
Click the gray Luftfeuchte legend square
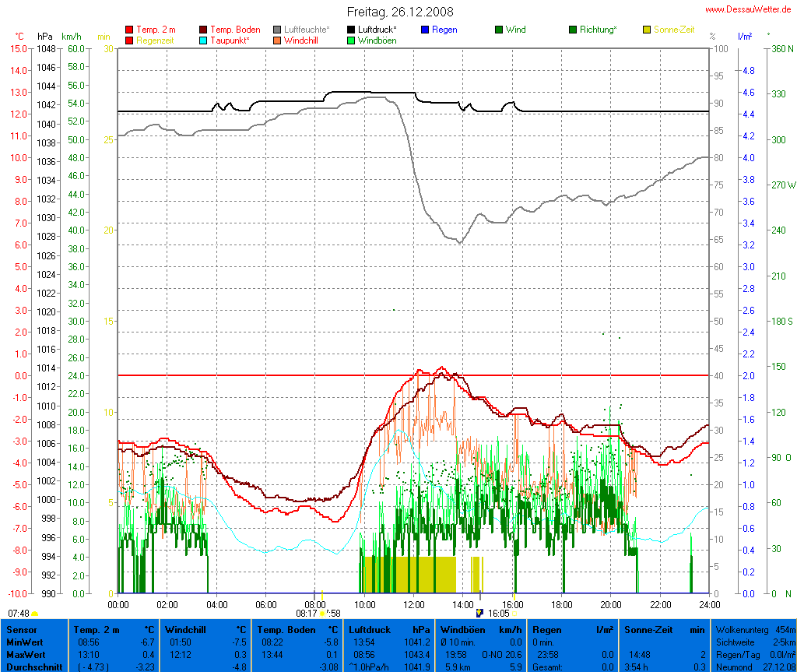(278, 30)
